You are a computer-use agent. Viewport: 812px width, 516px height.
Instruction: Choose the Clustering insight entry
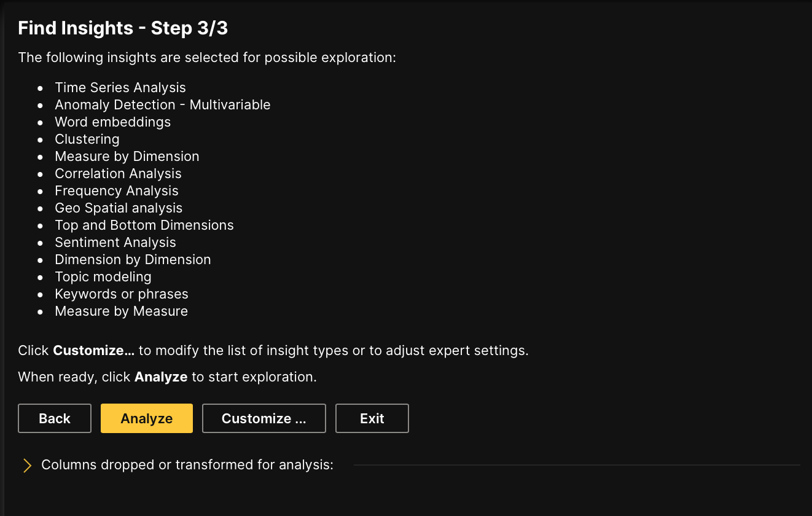[x=87, y=139]
